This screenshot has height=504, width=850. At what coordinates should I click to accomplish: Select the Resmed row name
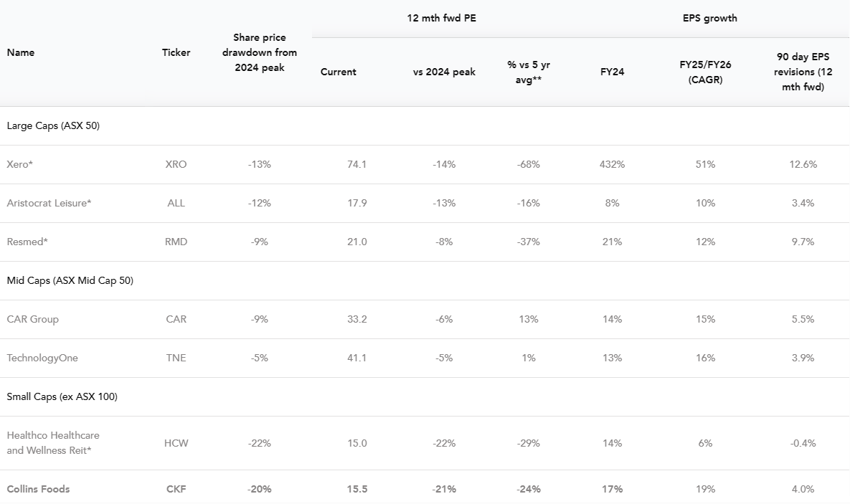[x=27, y=242]
